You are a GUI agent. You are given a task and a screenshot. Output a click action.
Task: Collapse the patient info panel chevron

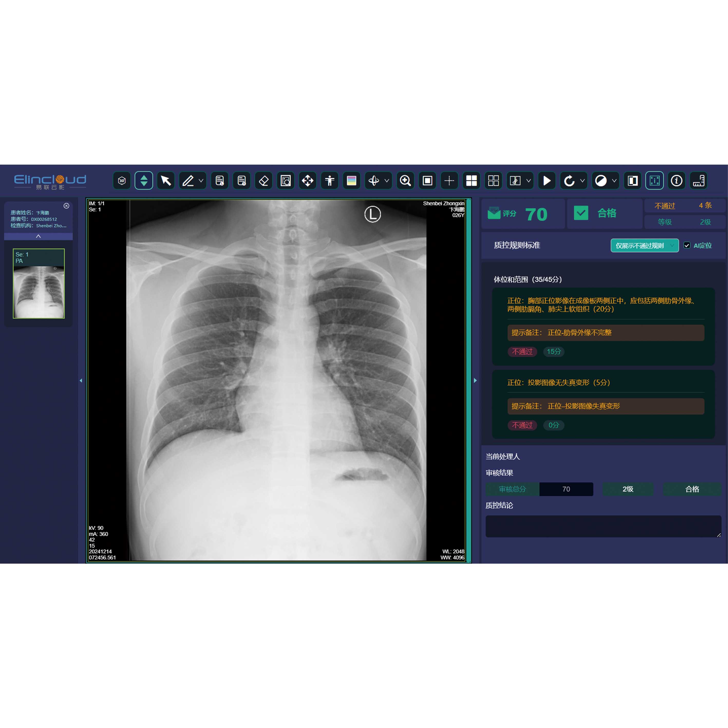(x=39, y=236)
